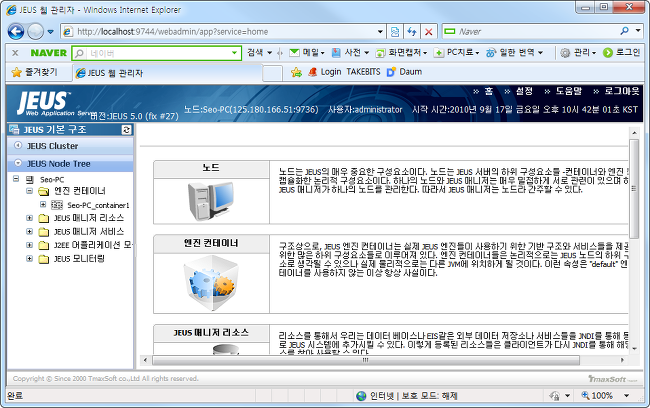Click the Compatibility View icon
The height and width of the screenshot is (408, 650).
[x=395, y=32]
